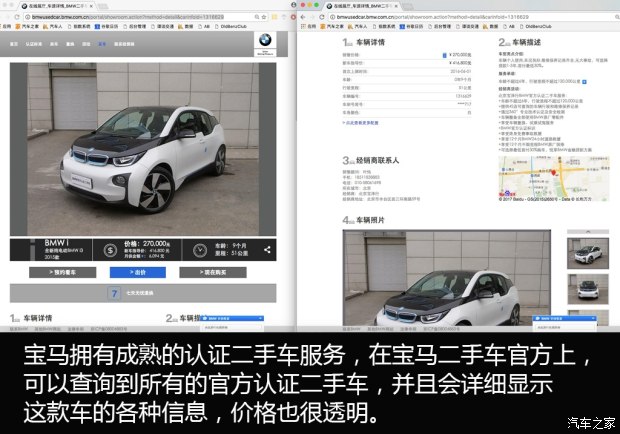
Task: Select first i3 thumbnail in photo list
Action: 588,253
